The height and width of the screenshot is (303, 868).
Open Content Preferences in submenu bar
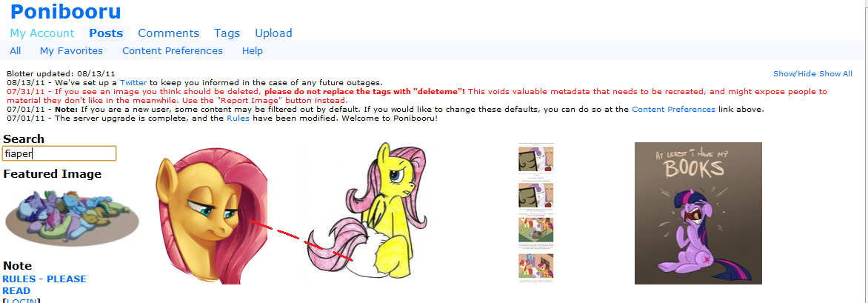pos(173,51)
